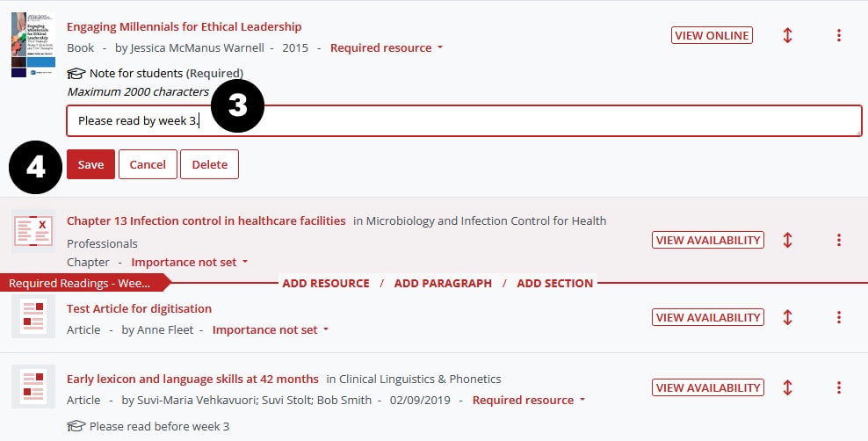Open the three-dot menu for Test Article for digitisation

tap(839, 317)
